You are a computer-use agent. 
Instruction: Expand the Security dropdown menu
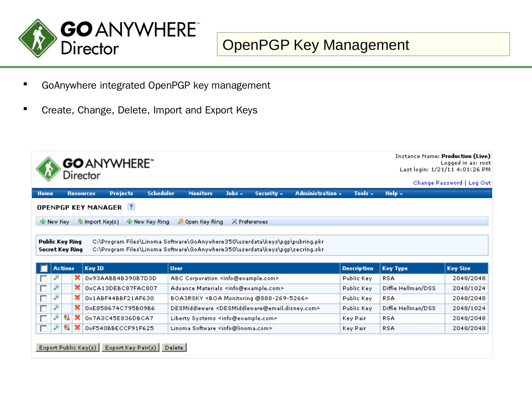point(269,193)
